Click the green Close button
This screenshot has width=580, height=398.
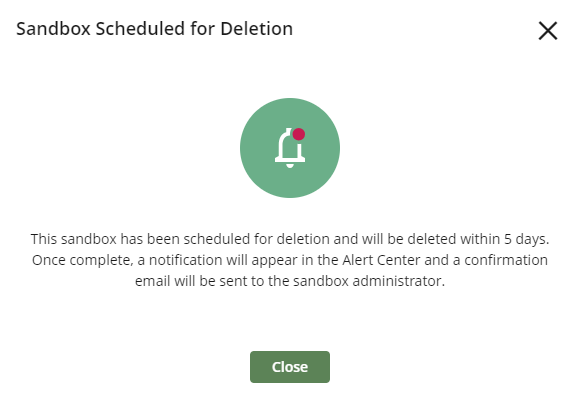coord(290,367)
